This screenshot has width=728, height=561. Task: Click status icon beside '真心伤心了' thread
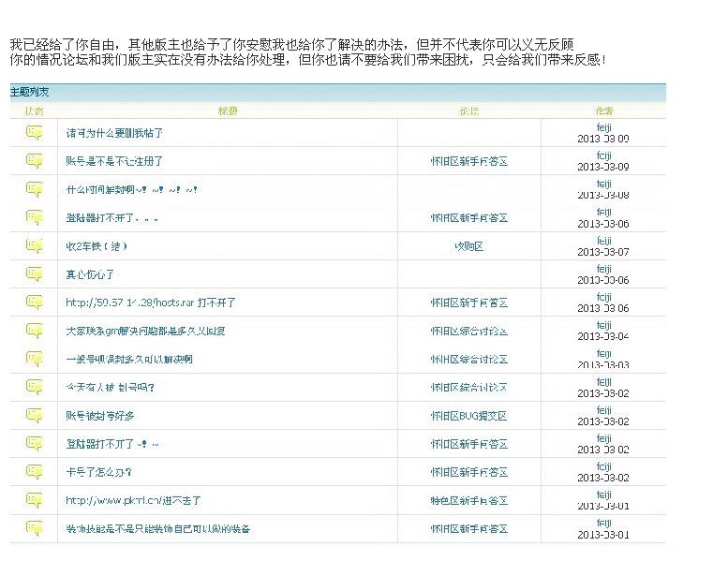(x=35, y=274)
